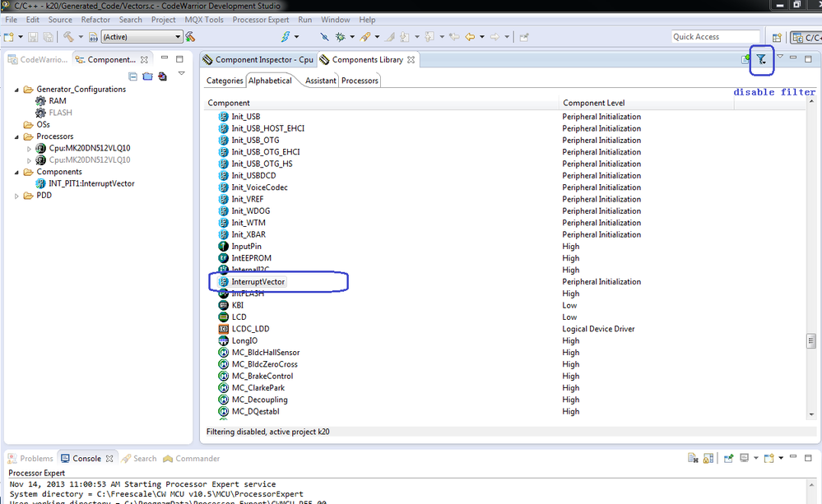Viewport: 822px width, 504px height.
Task: Click the scroll lock console icon
Action: point(708,459)
